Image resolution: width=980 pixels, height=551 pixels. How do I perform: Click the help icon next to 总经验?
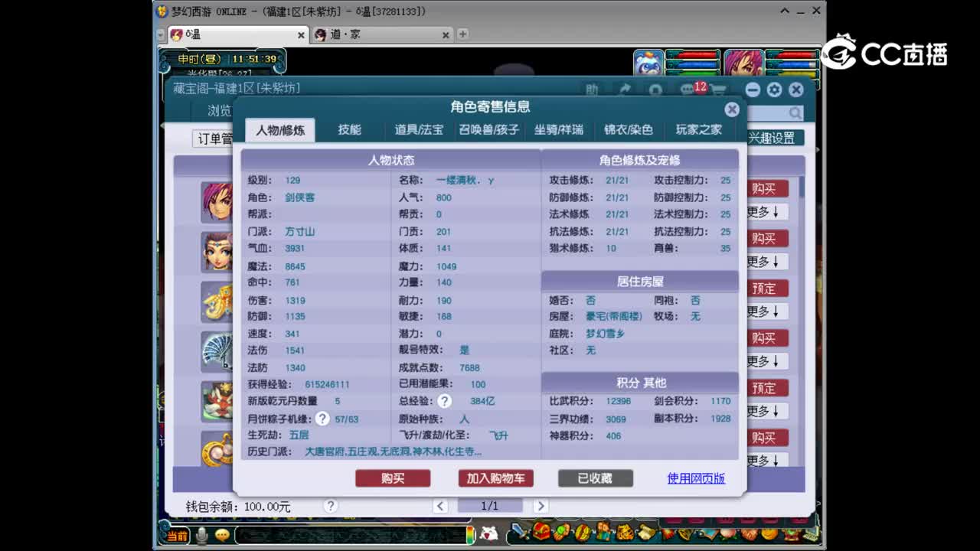pos(444,401)
